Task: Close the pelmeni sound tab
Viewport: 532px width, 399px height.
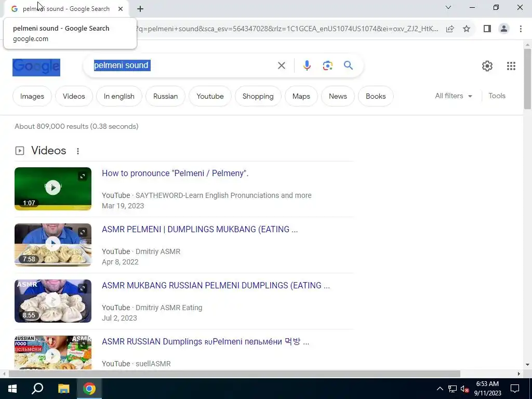Action: (121, 9)
